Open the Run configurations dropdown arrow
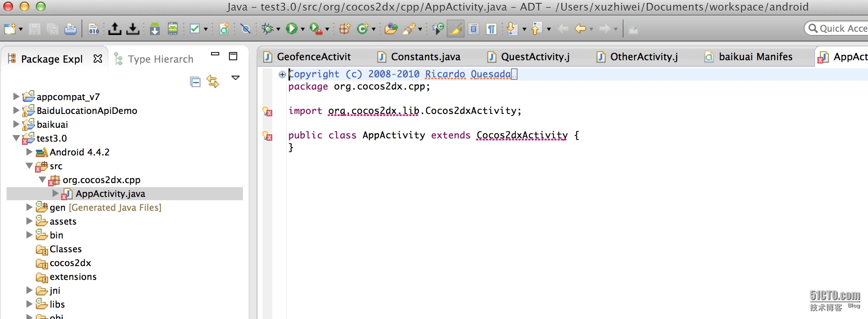 (303, 29)
